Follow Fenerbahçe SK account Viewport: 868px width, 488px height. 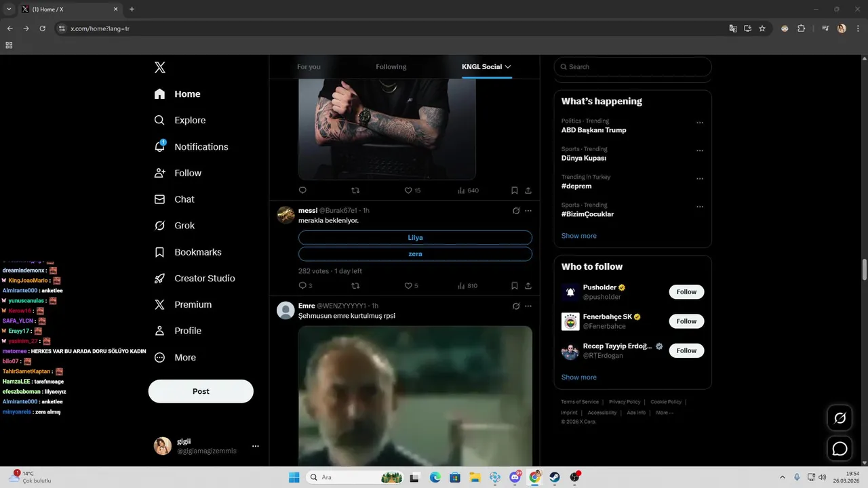pyautogui.click(x=686, y=321)
